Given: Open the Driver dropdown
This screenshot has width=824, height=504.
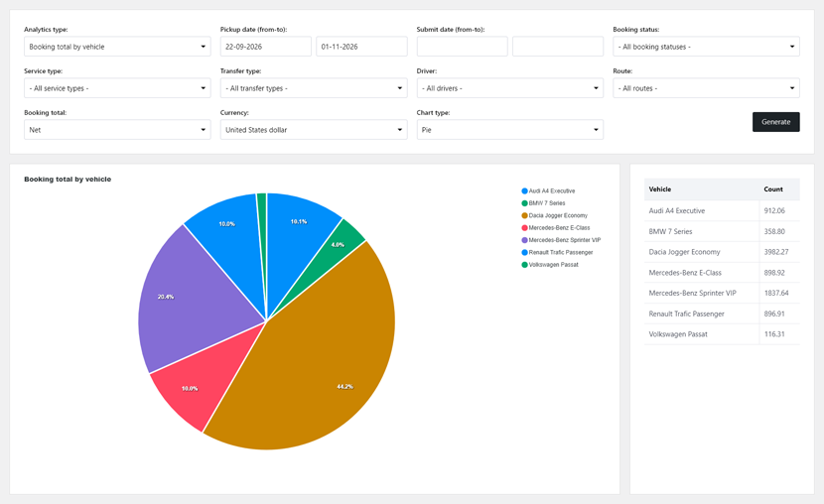Looking at the screenshot, I should (x=509, y=88).
